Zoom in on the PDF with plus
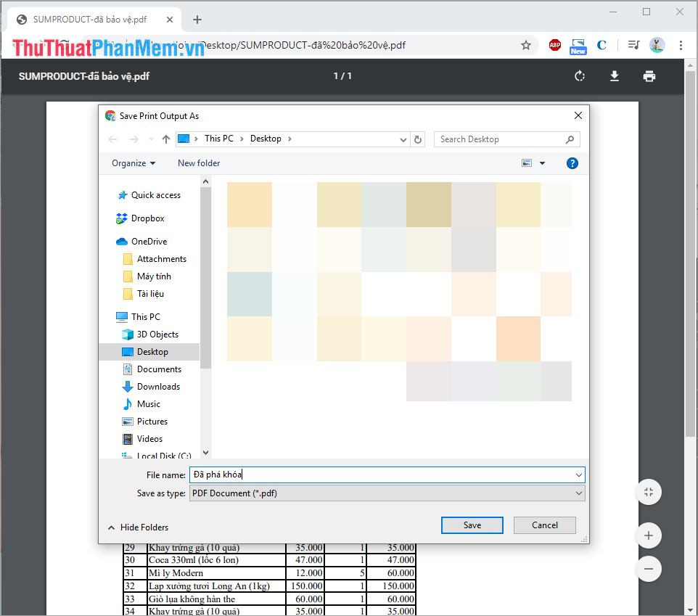This screenshot has width=698, height=616. click(x=649, y=535)
